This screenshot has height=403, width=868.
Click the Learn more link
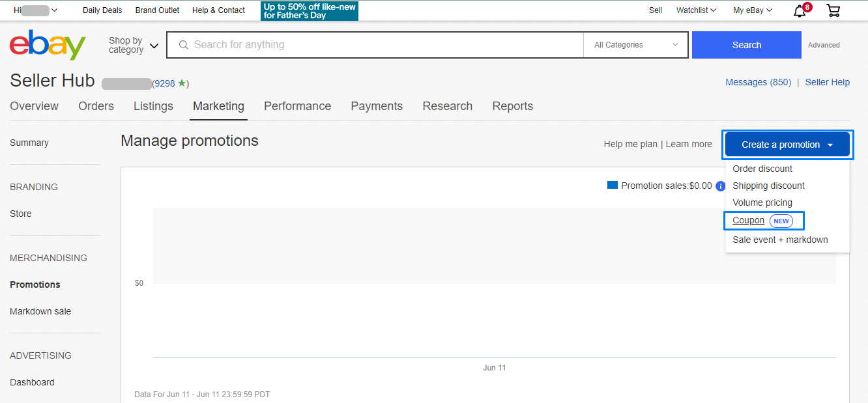pyautogui.click(x=689, y=144)
